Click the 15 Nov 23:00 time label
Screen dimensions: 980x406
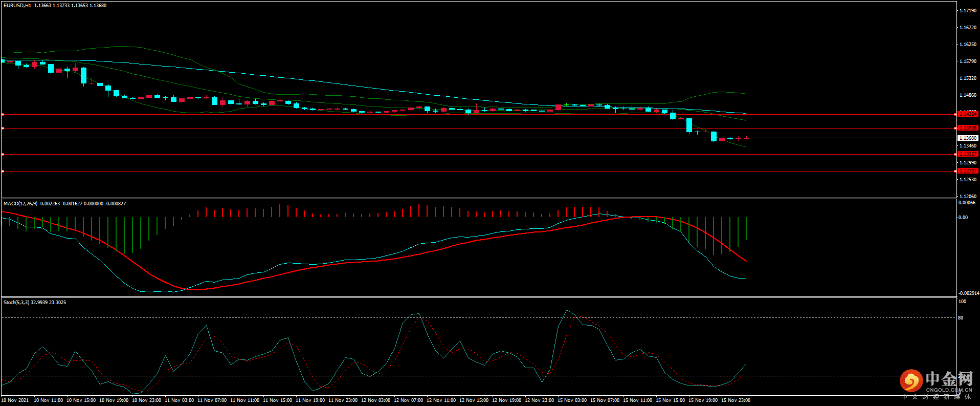click(x=736, y=400)
